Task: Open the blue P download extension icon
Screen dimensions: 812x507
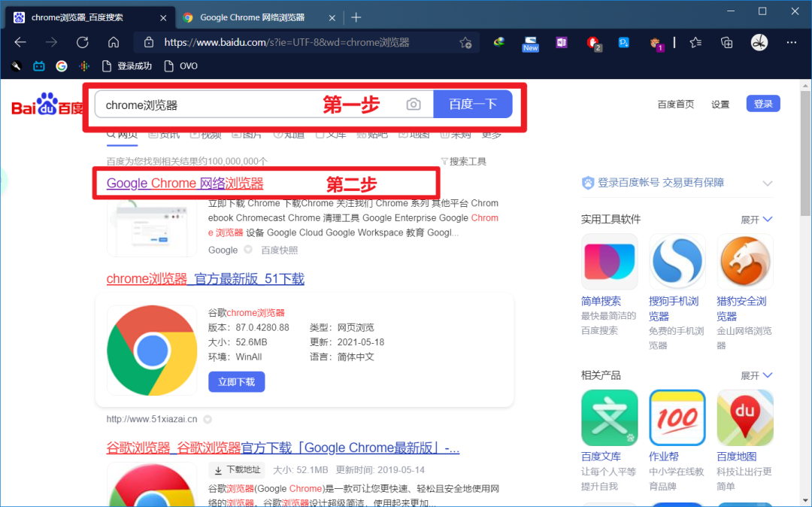Action: [x=623, y=42]
